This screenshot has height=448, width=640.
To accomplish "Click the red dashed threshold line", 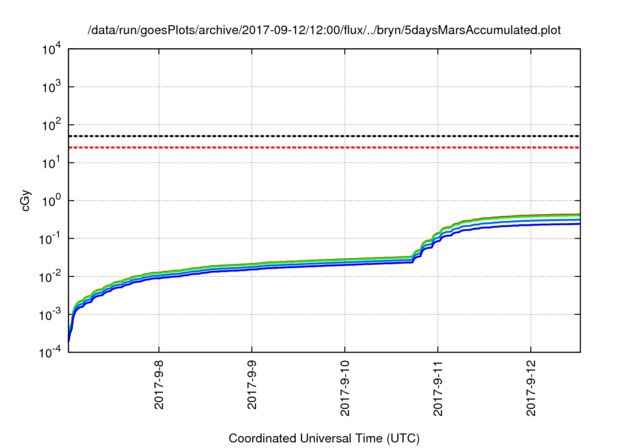I will coord(324,147).
